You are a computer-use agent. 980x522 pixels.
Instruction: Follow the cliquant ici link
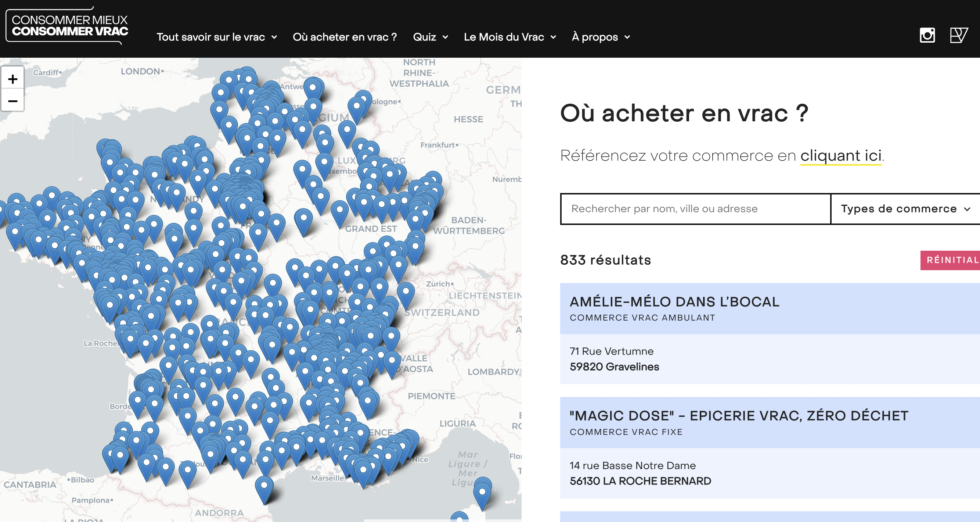point(841,155)
